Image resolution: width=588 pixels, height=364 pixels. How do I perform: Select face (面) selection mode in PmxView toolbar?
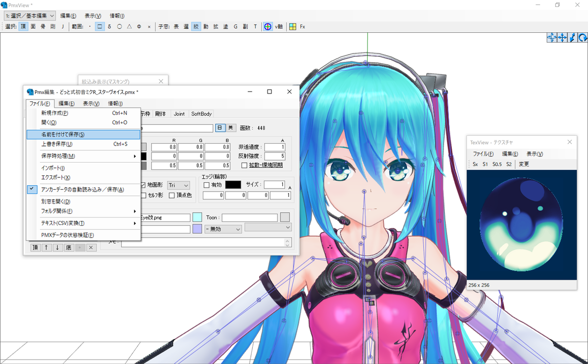33,26
